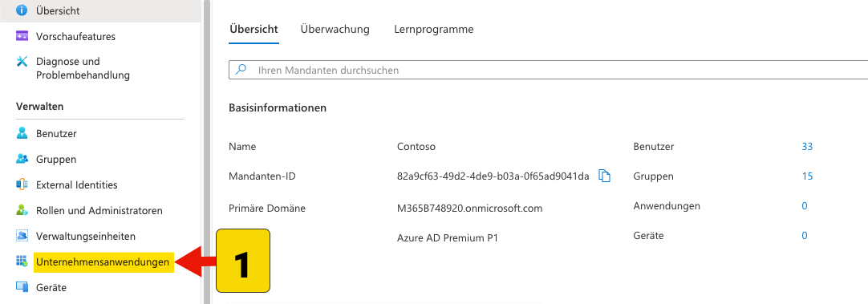Click the Übersicht info icon in sidebar

pyautogui.click(x=22, y=10)
